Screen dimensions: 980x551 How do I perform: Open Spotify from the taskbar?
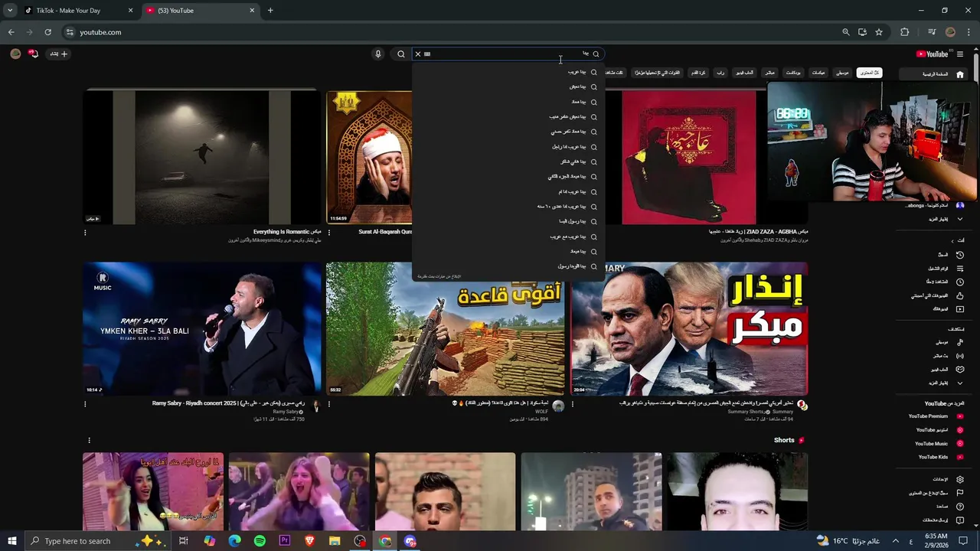[260, 541]
